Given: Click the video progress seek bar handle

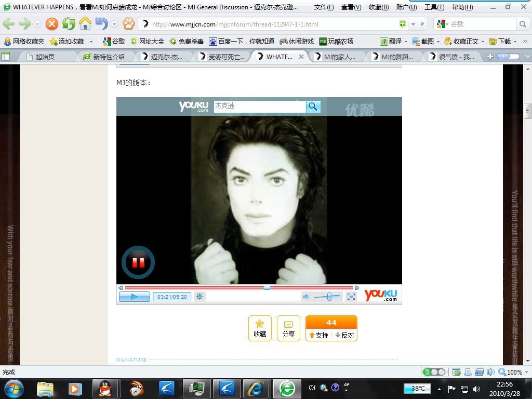Looking at the screenshot, I should (x=267, y=287).
